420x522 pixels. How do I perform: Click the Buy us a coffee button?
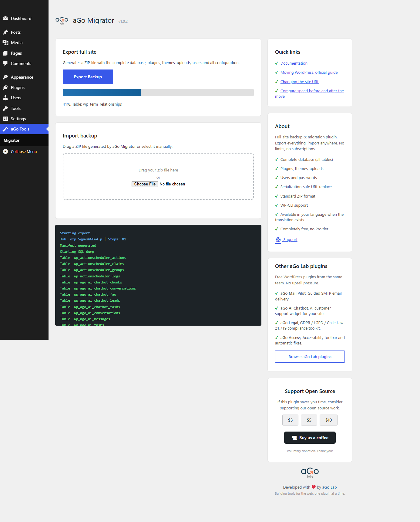pyautogui.click(x=310, y=438)
